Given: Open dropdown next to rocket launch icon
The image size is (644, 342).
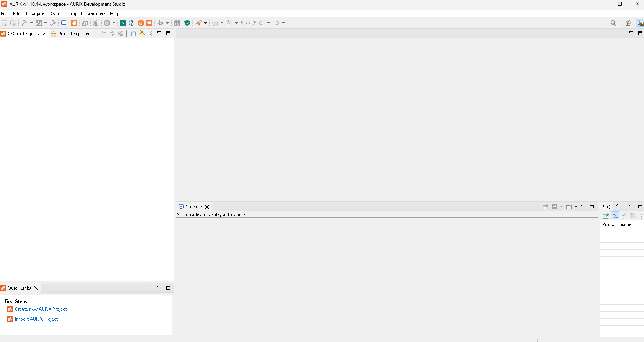Looking at the screenshot, I should click(x=205, y=23).
